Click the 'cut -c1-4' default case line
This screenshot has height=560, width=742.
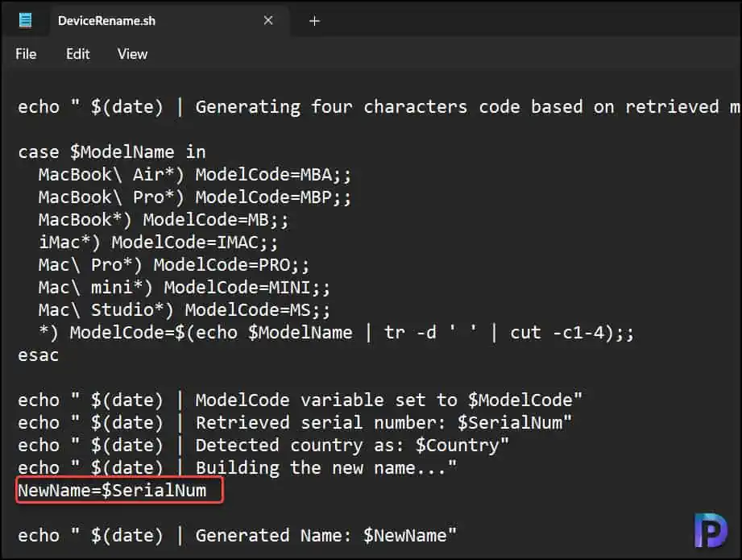click(x=336, y=333)
